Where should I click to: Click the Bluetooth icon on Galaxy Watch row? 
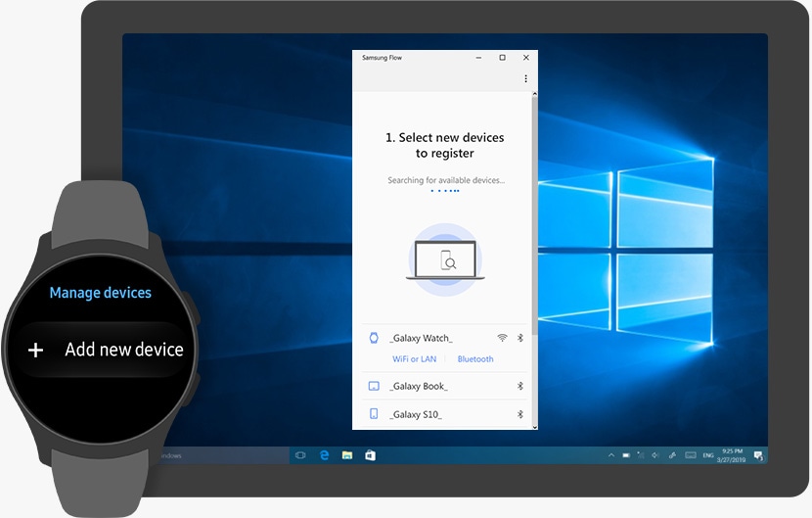[520, 338]
